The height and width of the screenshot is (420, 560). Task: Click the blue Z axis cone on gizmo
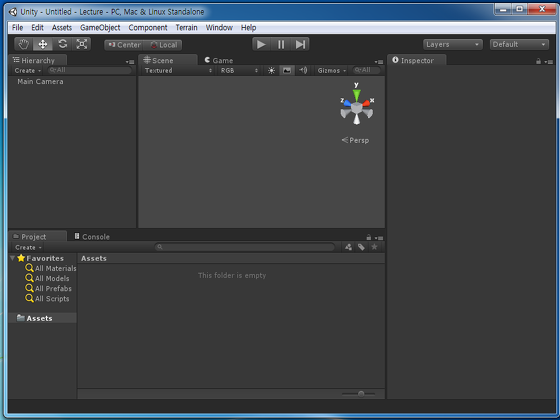coord(347,103)
